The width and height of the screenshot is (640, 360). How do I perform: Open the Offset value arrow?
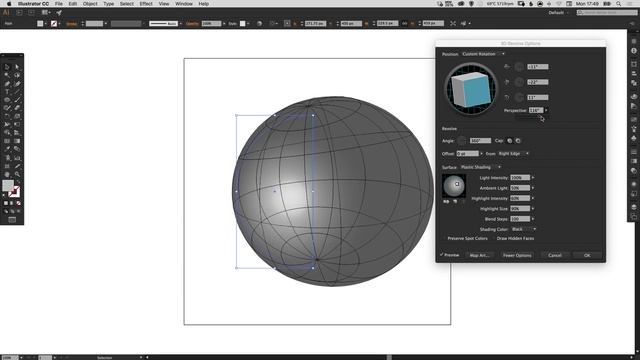click(481, 153)
